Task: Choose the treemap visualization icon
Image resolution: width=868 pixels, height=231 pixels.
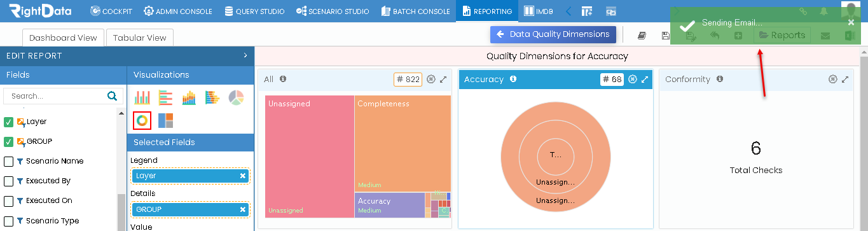Action: 166,120
